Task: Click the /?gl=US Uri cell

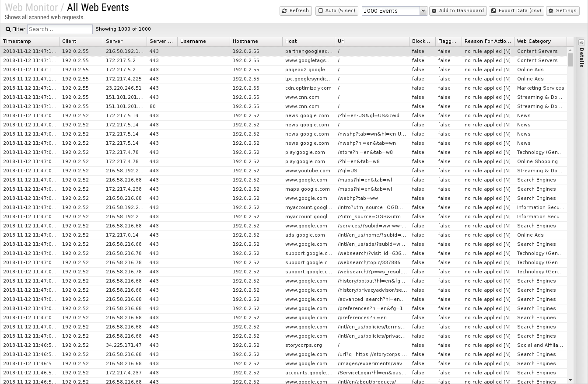Action: (372, 171)
